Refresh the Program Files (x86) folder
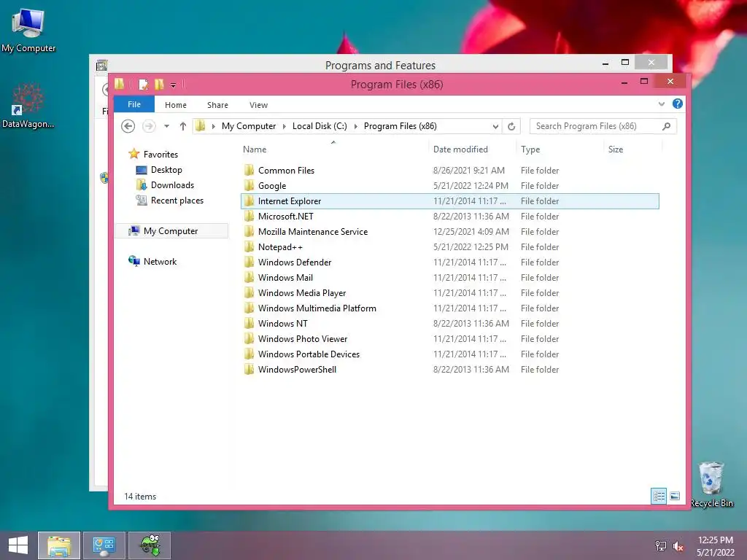The height and width of the screenshot is (560, 747). point(511,126)
